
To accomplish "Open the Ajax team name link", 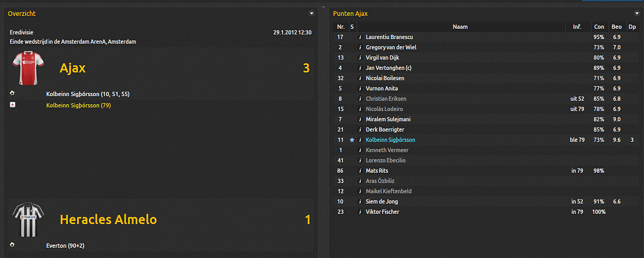I will [72, 68].
